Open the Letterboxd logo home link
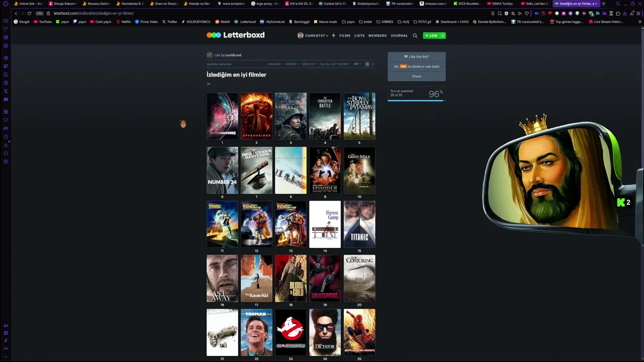The width and height of the screenshot is (644, 362). pyautogui.click(x=235, y=35)
